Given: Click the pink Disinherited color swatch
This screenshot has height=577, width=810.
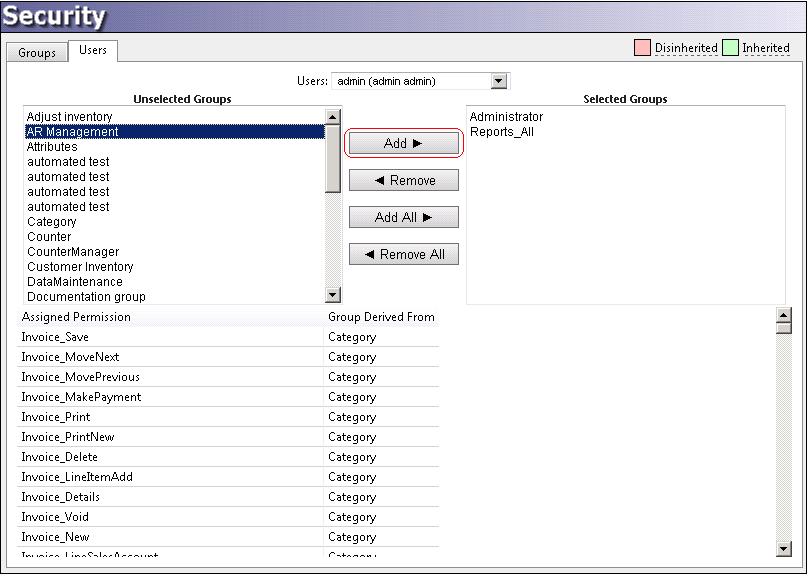Looking at the screenshot, I should [643, 48].
